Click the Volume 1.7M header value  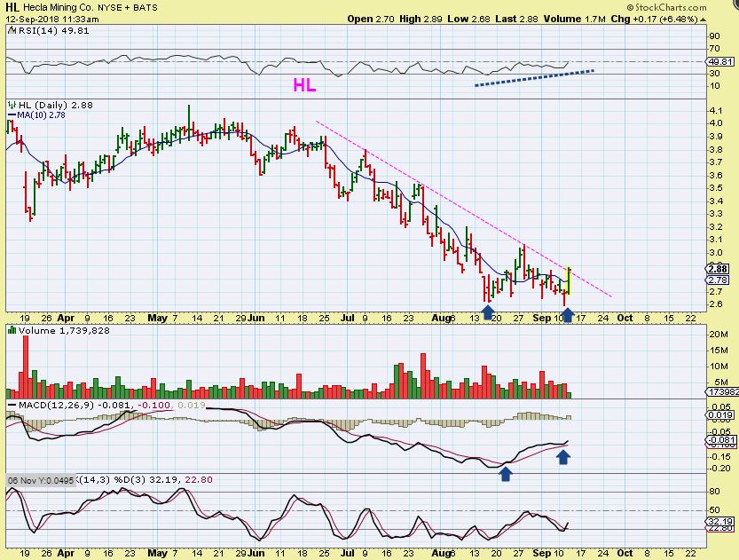575,19
